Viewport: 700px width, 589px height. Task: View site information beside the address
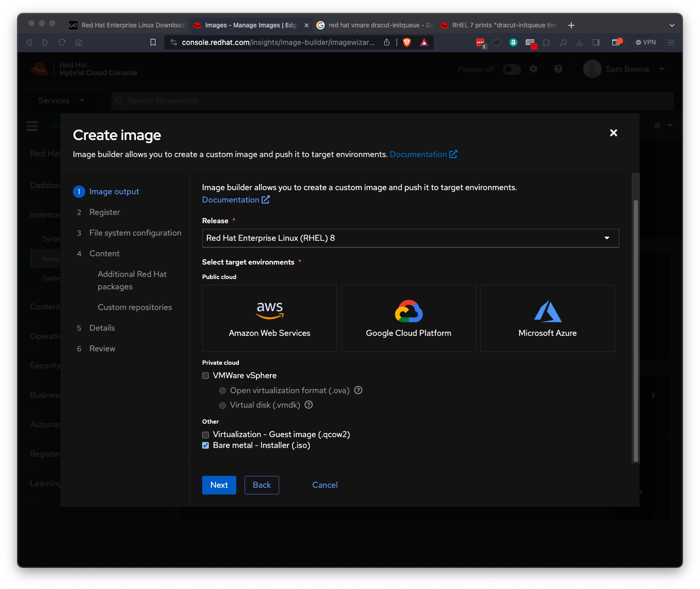click(x=174, y=42)
